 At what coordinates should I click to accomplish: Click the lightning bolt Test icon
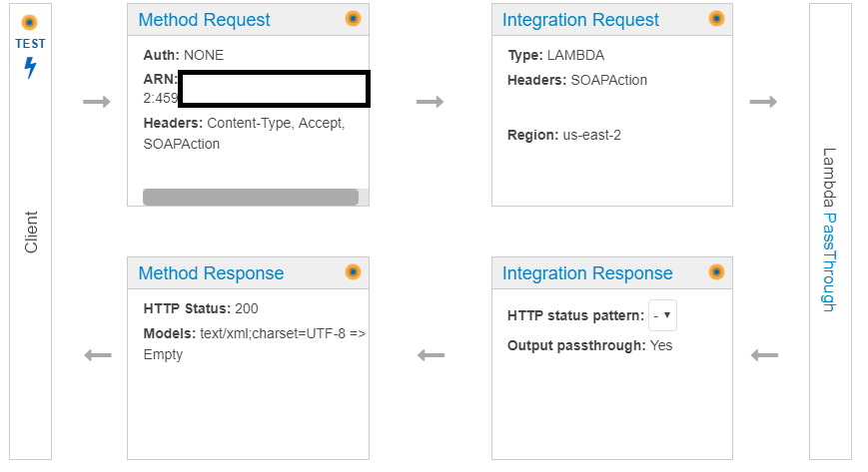(30, 68)
